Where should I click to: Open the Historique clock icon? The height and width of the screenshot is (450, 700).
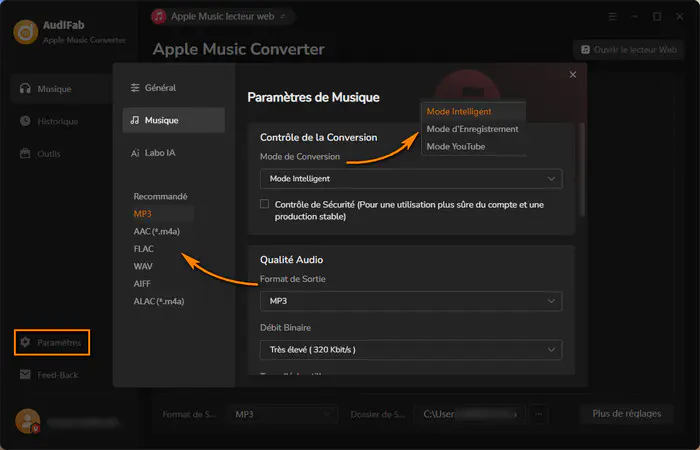tap(25, 121)
